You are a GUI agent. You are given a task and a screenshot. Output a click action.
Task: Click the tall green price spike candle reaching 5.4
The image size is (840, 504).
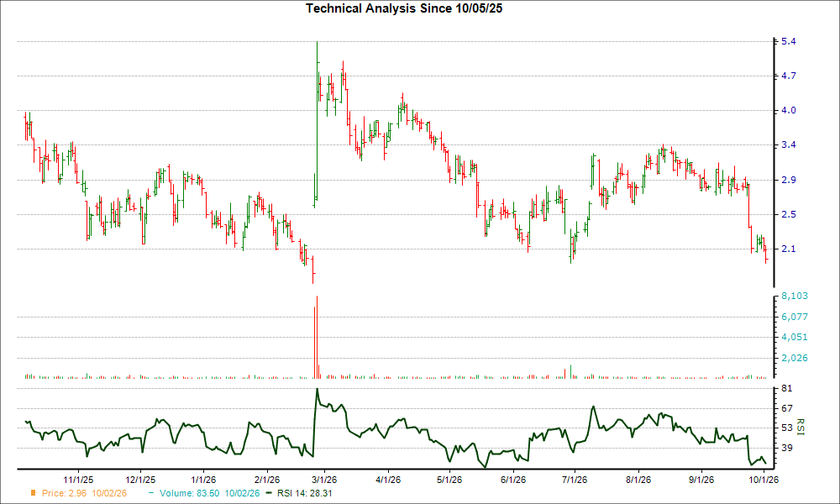318,120
